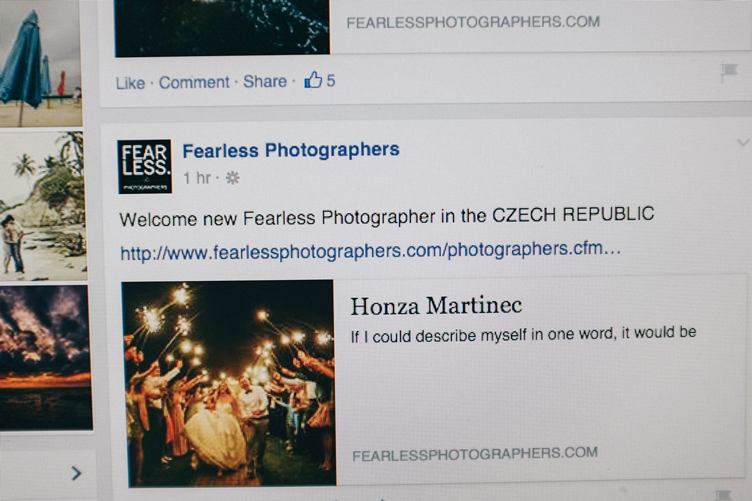
Task: Click FEARLESSPHOTOGRAPHERS.COM source in top post
Action: tap(473, 23)
